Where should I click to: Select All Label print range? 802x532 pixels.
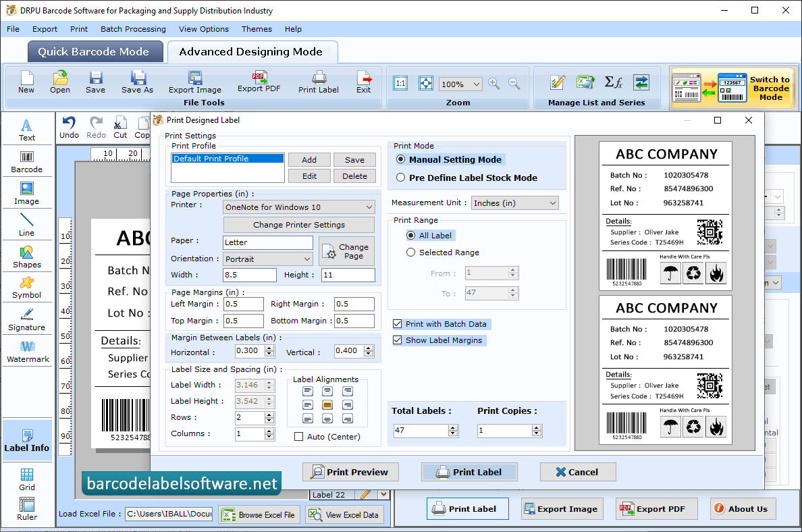tap(410, 236)
